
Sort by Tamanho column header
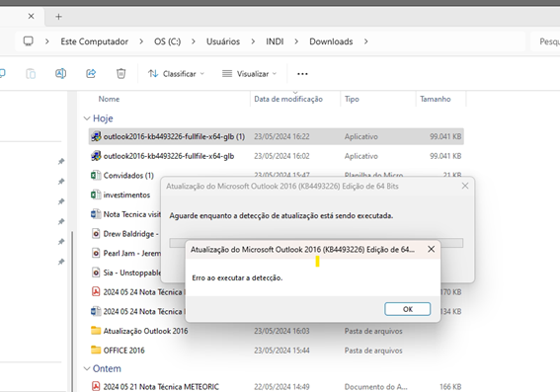(435, 99)
